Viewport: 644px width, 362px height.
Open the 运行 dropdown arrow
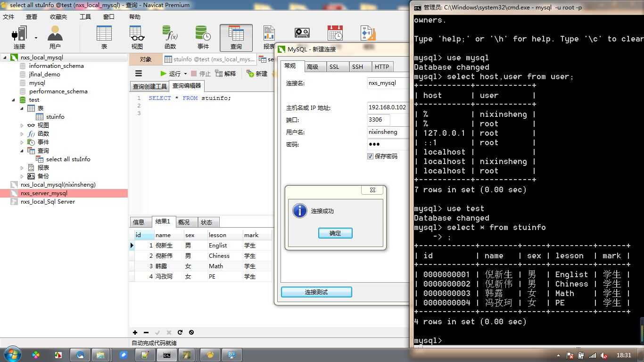[185, 74]
